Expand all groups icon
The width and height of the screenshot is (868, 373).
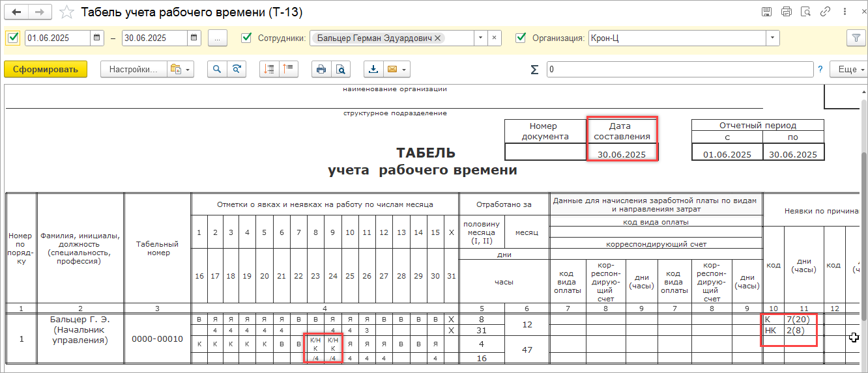pyautogui.click(x=289, y=69)
